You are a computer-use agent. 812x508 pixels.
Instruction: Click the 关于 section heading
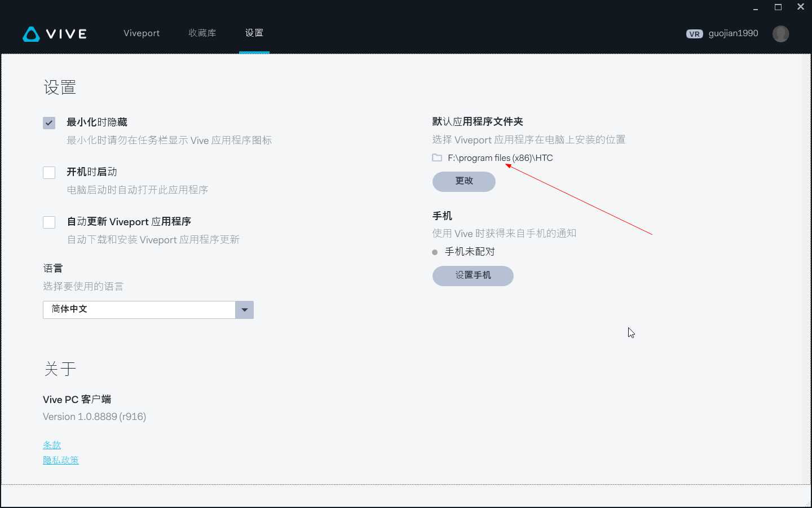(x=60, y=369)
